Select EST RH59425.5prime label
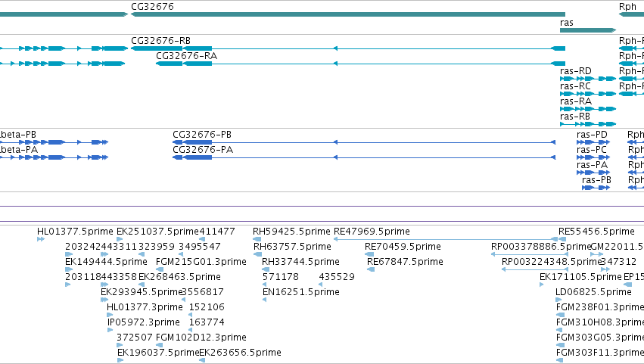 click(x=291, y=232)
